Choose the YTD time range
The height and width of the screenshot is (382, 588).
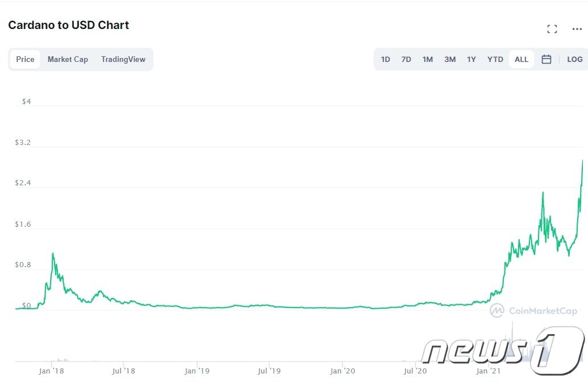point(495,59)
